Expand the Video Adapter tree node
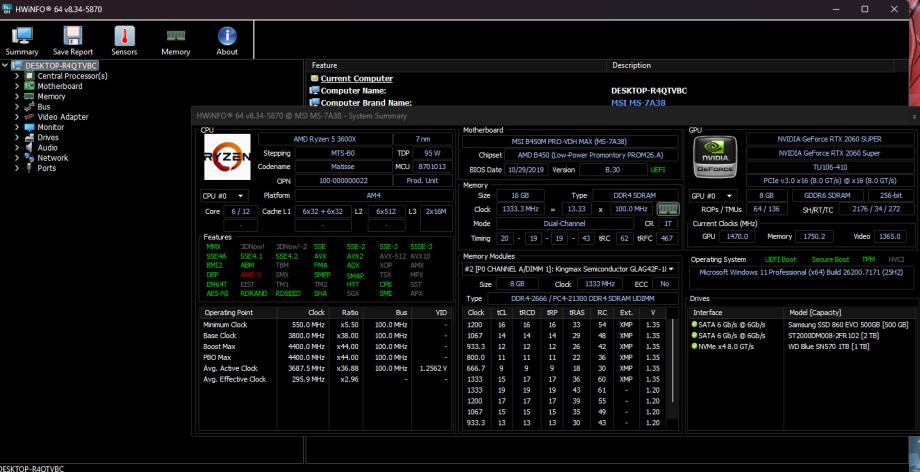Screen dimensions: 920x472 coord(18,117)
